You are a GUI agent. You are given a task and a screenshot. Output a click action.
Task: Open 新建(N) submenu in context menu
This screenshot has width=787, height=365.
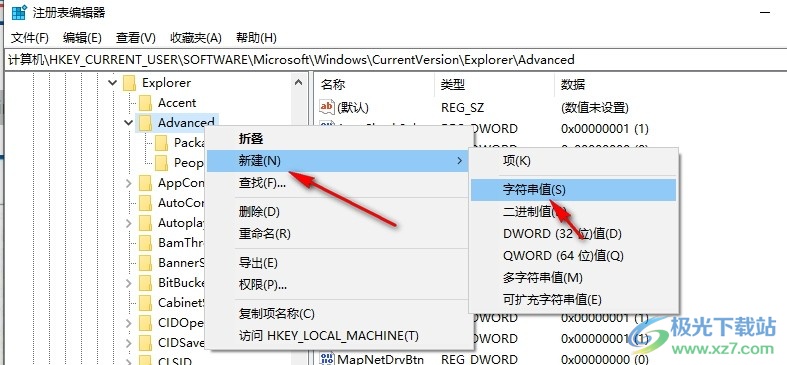337,161
